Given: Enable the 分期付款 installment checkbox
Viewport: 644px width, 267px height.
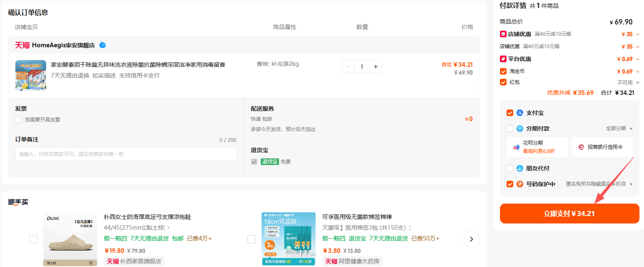Looking at the screenshot, I should pyautogui.click(x=510, y=129).
